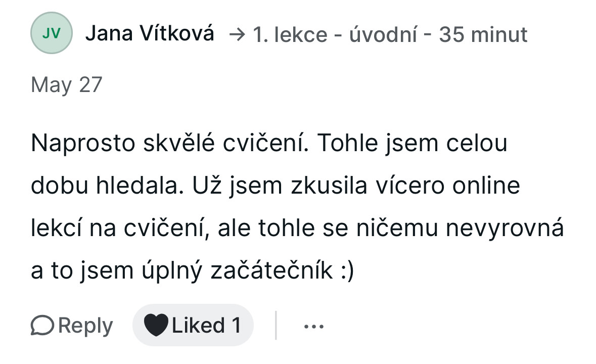Toggle the Liked button off
The image size is (596, 364).
(x=193, y=325)
